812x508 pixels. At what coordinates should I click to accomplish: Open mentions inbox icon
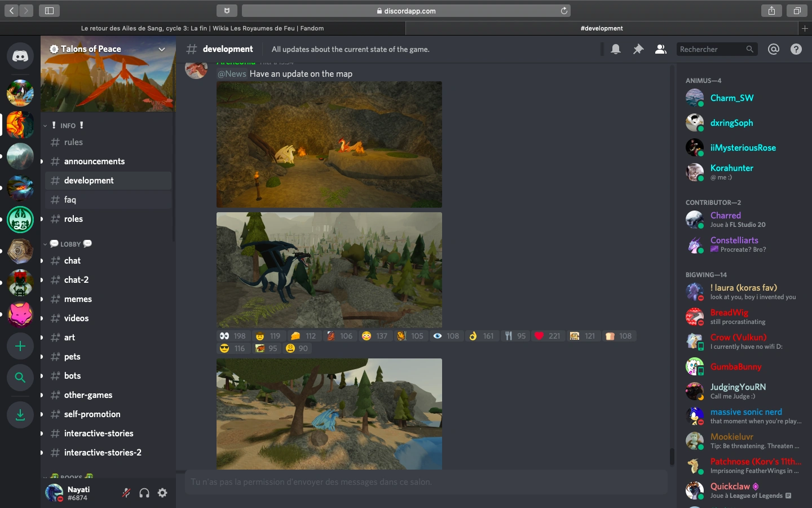point(774,50)
